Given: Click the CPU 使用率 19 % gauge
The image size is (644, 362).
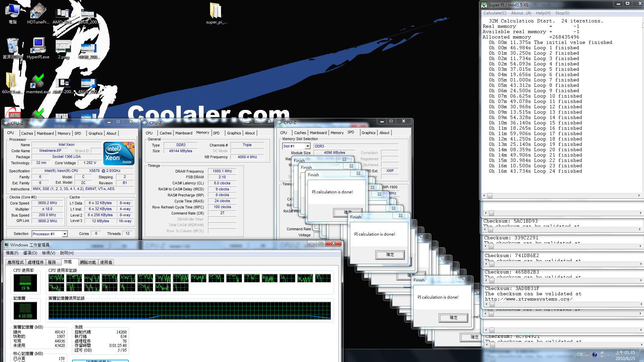Looking at the screenshot, I should 25,283.
